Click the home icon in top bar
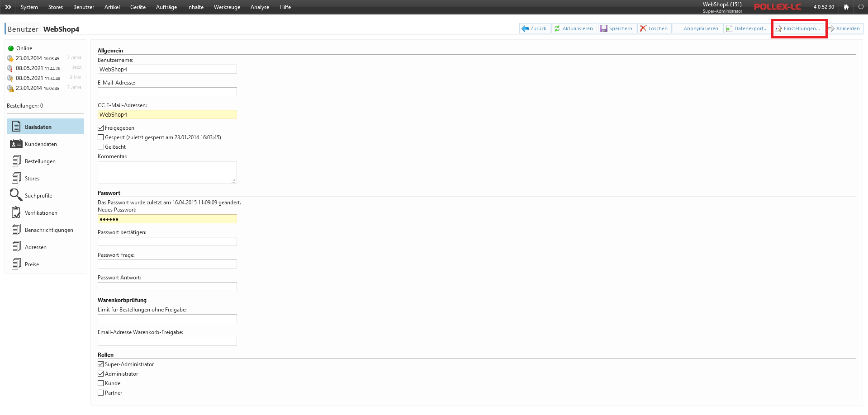The height and width of the screenshot is (415, 868). point(846,7)
